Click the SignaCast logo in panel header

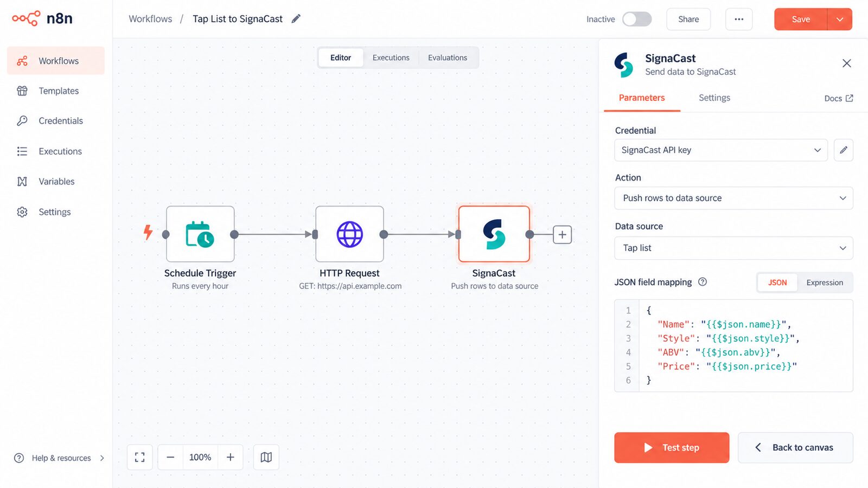point(624,65)
